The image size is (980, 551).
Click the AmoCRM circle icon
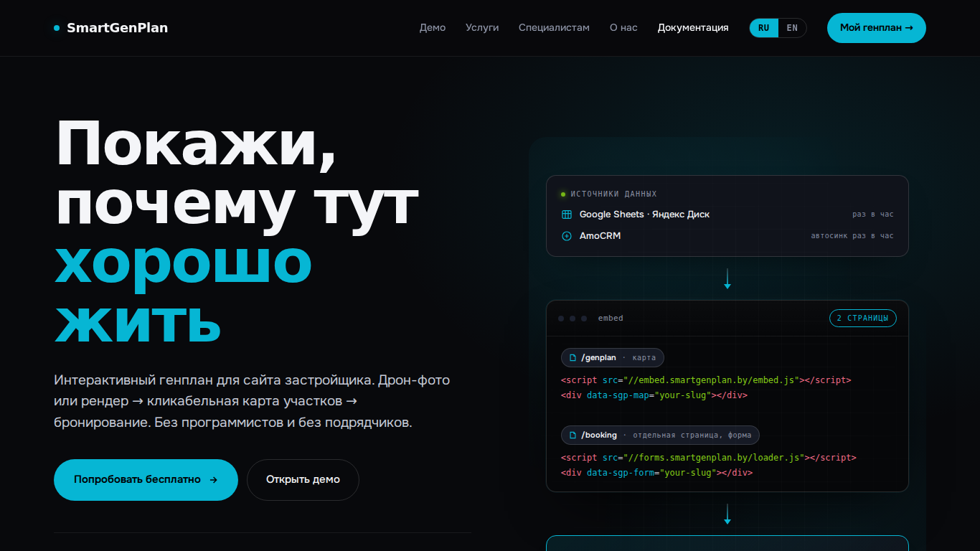[x=567, y=236]
